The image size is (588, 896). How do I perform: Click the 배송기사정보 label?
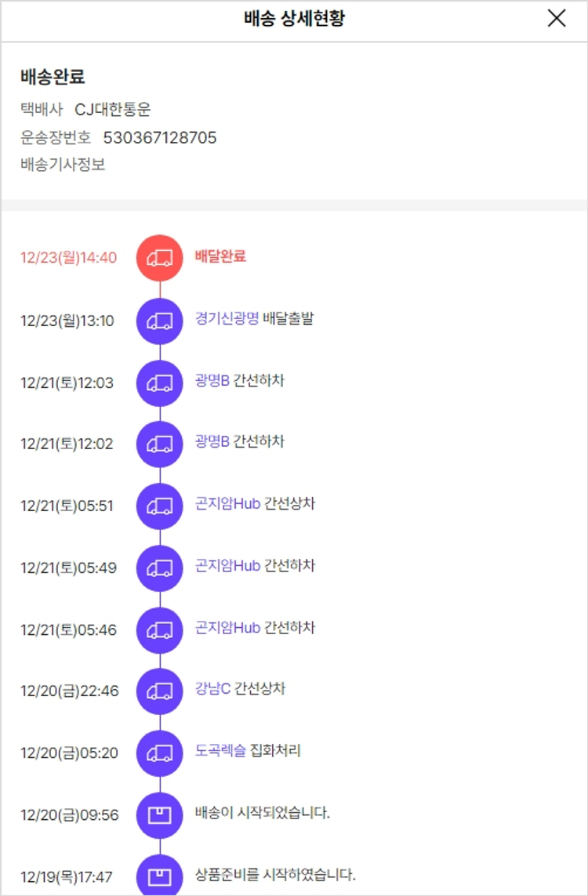point(63,165)
